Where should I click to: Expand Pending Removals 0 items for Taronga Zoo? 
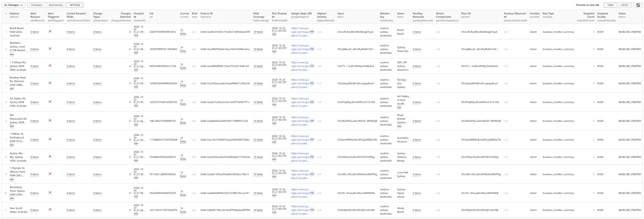[x=417, y=84]
